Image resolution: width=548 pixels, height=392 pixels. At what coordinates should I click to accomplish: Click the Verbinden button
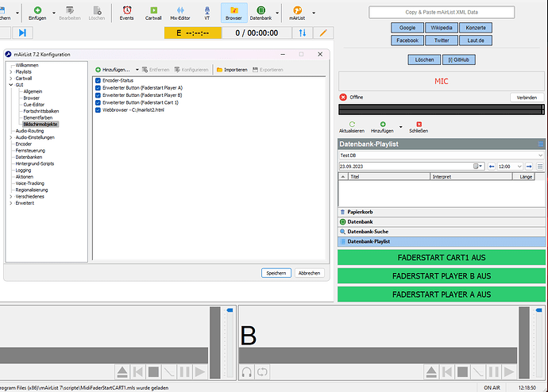click(x=527, y=98)
